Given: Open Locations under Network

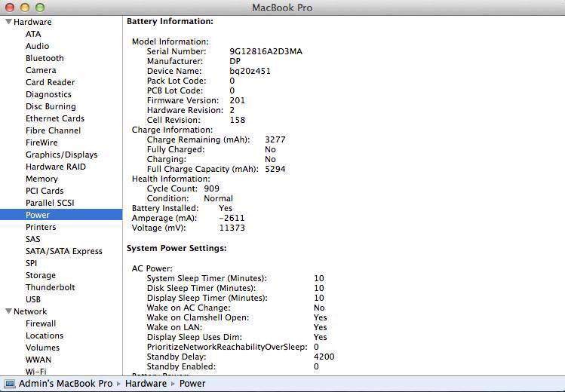Looking at the screenshot, I should (45, 335).
